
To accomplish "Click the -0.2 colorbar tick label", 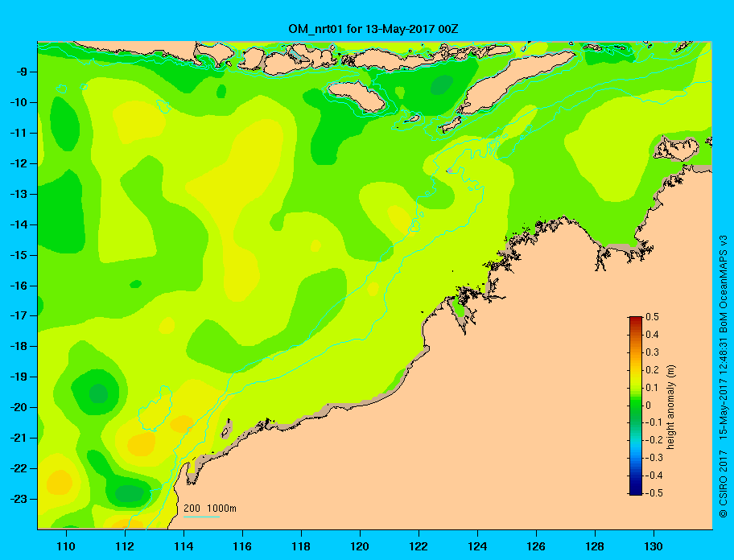I will point(654,440).
